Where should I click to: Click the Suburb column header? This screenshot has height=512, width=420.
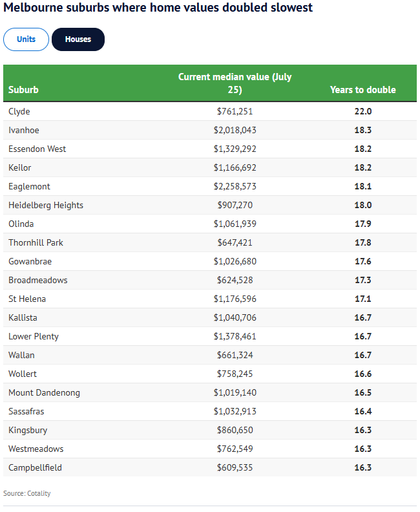[x=24, y=90]
